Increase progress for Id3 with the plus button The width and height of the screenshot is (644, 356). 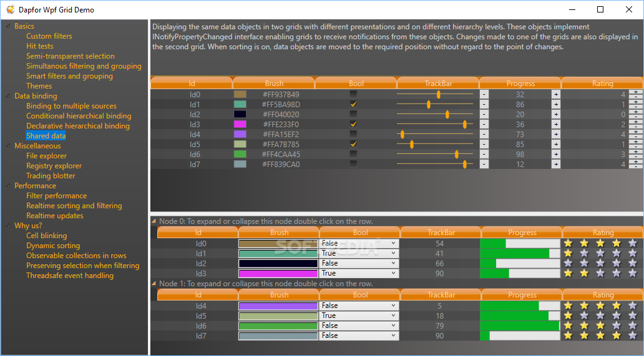pos(555,124)
